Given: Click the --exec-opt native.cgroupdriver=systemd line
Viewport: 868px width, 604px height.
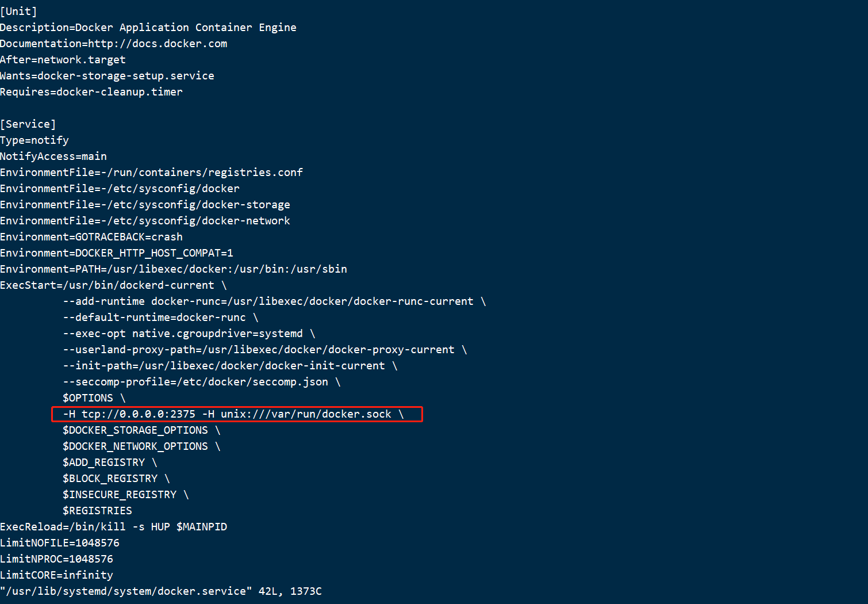Looking at the screenshot, I should tap(189, 334).
